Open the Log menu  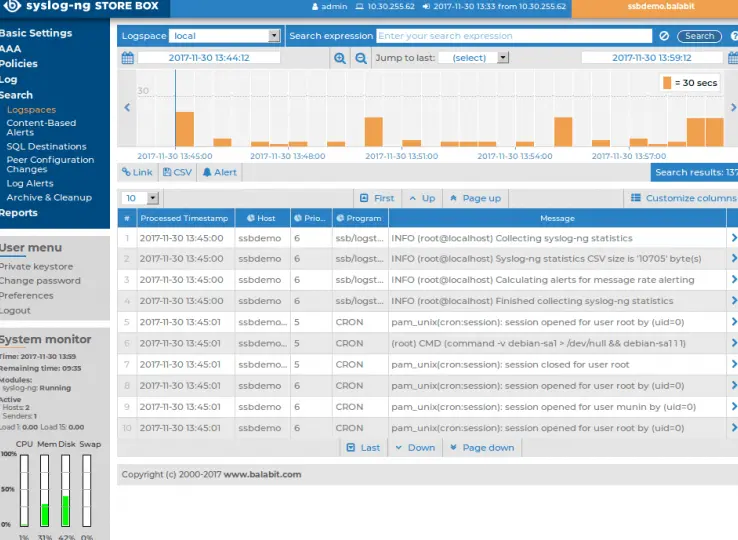coord(8,80)
